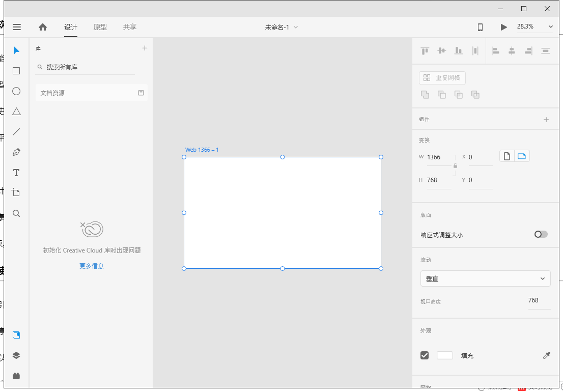Click the top-left artboard handle
The width and height of the screenshot is (563, 392).
click(x=184, y=157)
